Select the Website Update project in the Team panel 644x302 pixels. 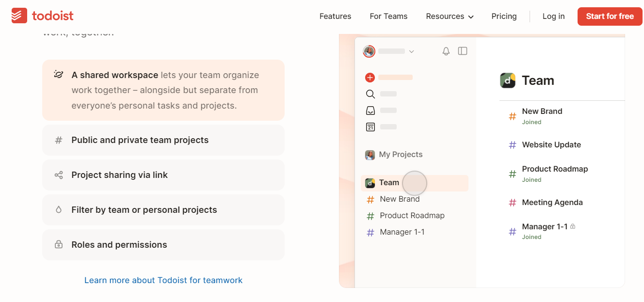coord(551,144)
